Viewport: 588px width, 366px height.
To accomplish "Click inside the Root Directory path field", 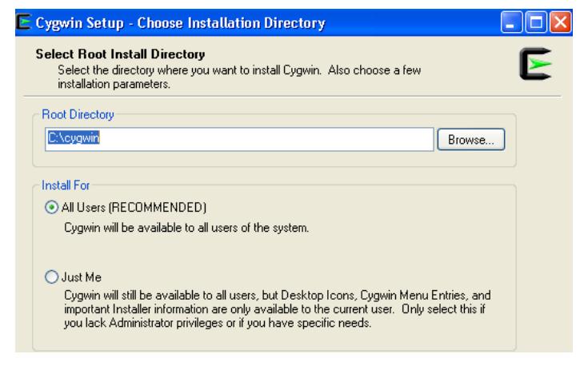I will tap(272, 138).
